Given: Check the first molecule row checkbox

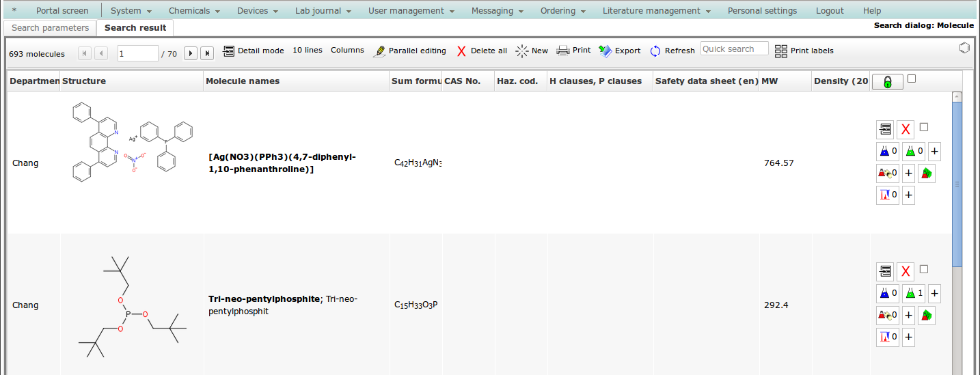Looking at the screenshot, I should tap(924, 127).
